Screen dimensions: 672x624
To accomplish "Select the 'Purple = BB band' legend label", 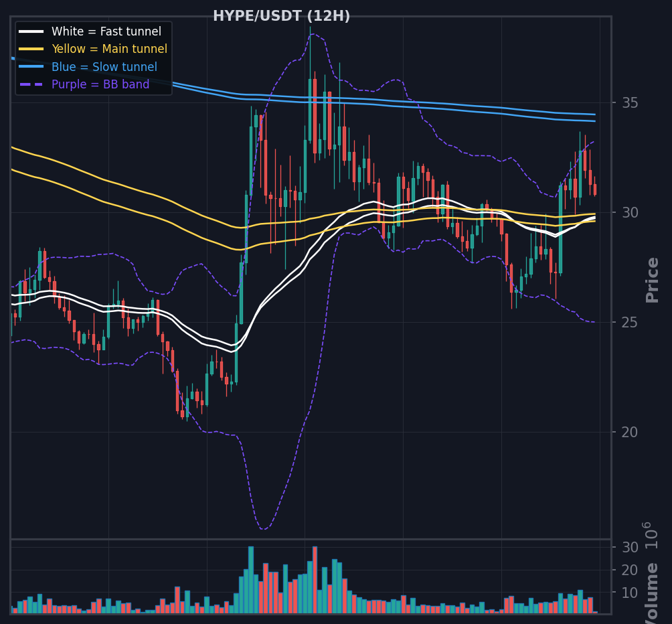I will click(x=100, y=84).
